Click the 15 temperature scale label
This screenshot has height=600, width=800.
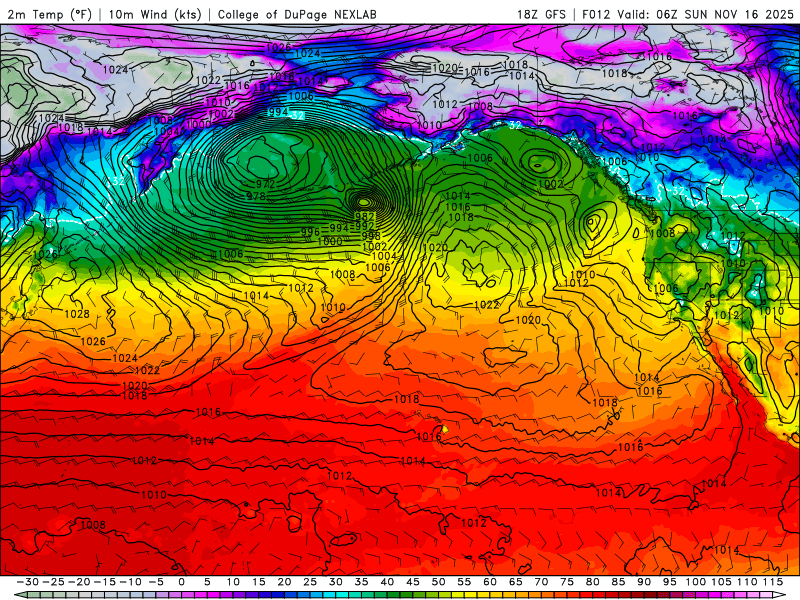259,582
